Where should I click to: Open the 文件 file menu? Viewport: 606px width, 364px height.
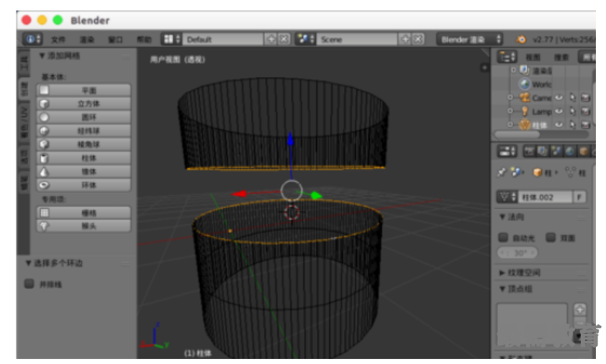coord(58,40)
